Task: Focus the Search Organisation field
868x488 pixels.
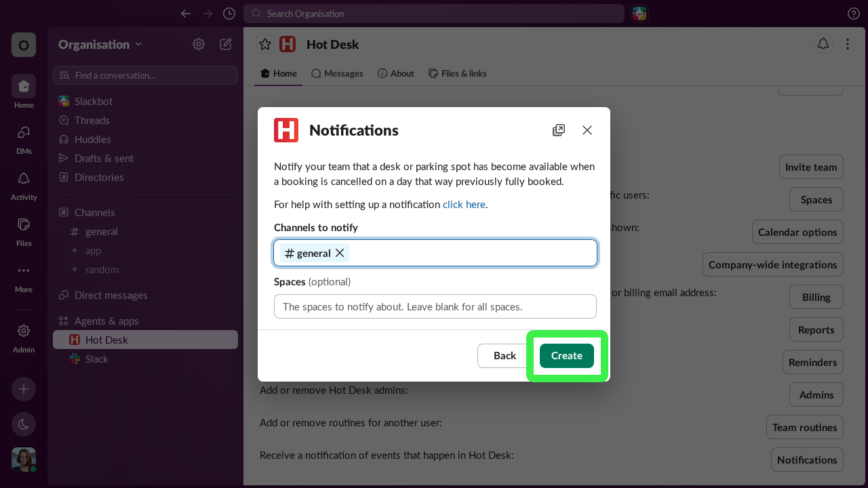Action: click(434, 14)
